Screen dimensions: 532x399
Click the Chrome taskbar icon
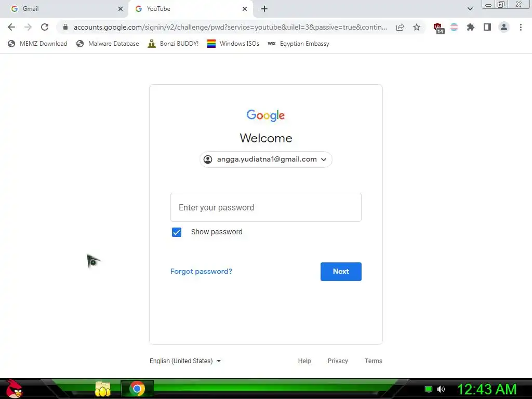coord(137,389)
